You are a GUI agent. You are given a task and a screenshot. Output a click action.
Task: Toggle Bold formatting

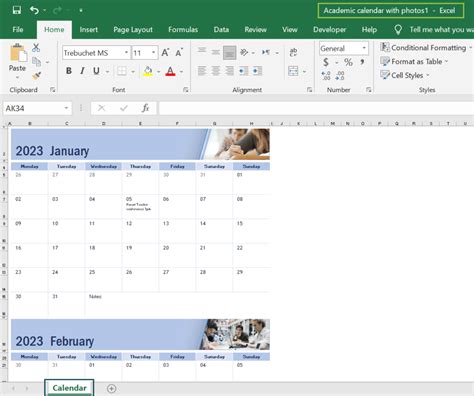point(69,71)
